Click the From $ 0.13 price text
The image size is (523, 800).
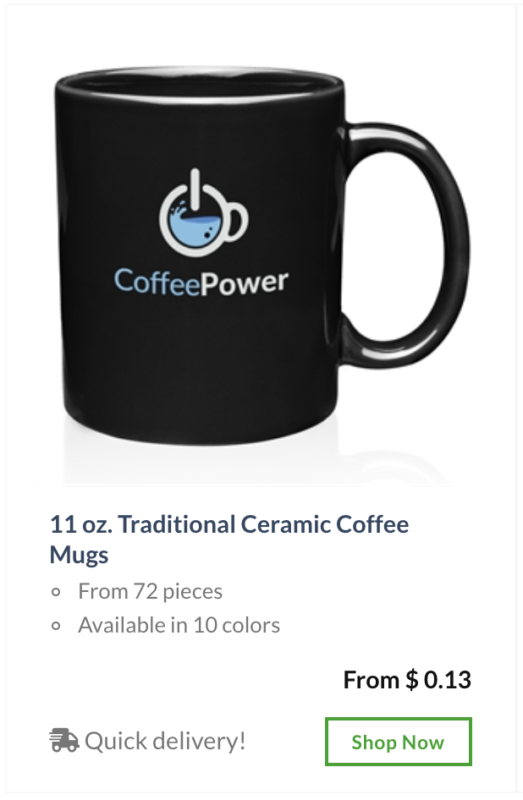pos(407,680)
